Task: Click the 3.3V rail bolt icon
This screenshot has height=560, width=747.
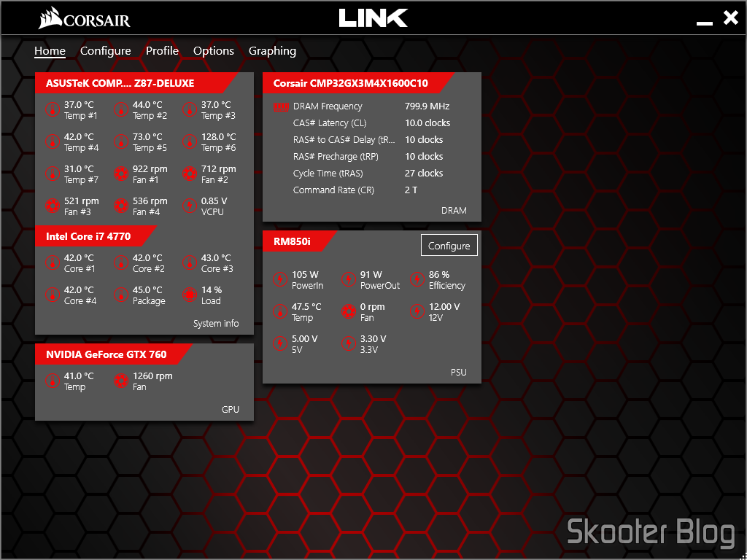Action: point(348,344)
